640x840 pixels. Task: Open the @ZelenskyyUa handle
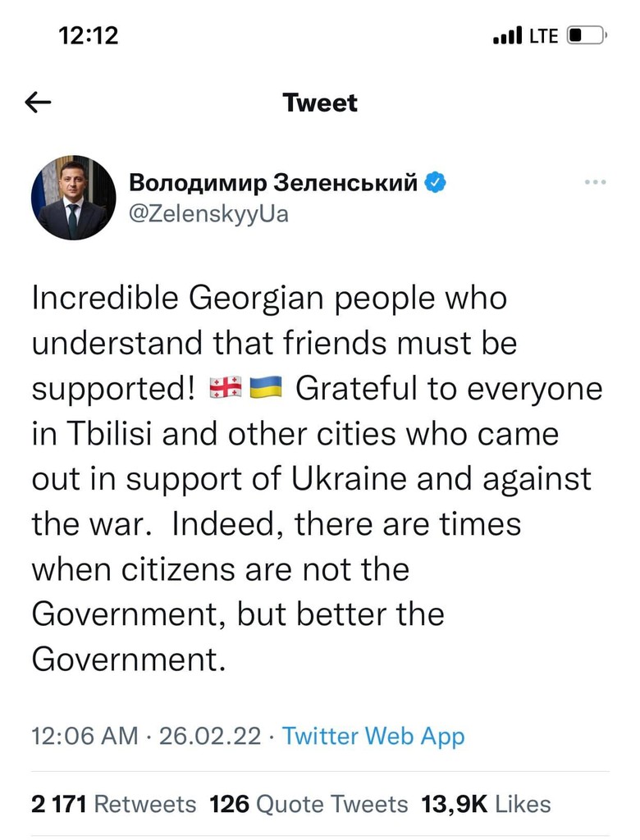(209, 217)
